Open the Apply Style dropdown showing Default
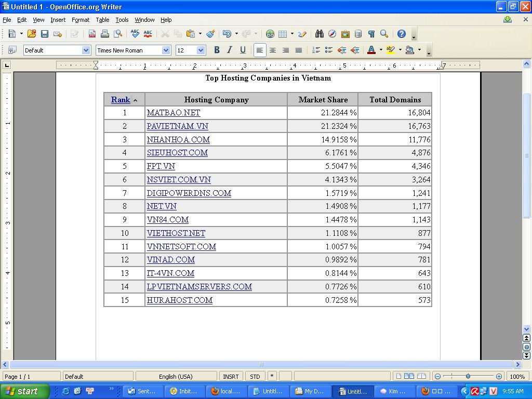 (86, 50)
